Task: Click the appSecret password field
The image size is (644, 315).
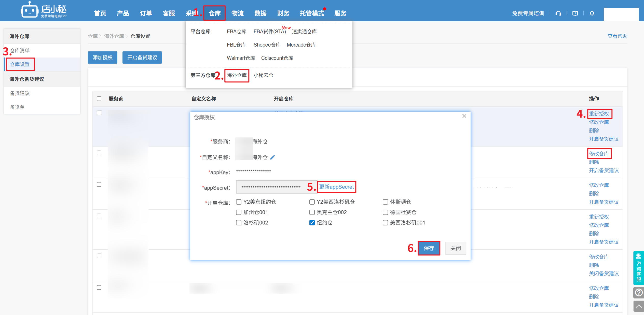Action: [x=271, y=187]
